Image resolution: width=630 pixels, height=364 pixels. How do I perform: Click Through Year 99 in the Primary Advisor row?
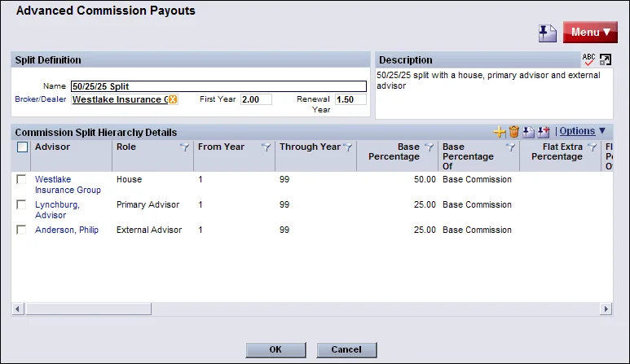pos(284,204)
